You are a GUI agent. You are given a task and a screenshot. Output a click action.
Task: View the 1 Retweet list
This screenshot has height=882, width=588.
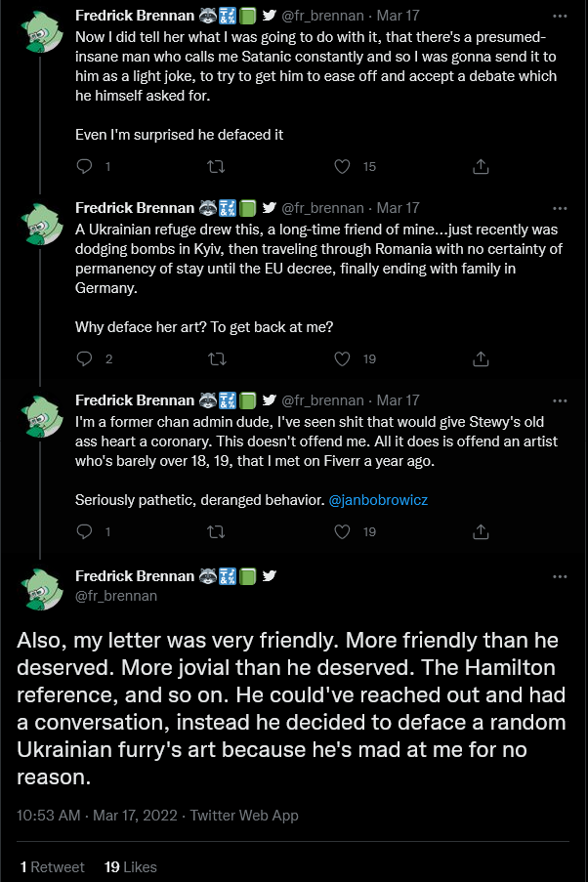click(x=52, y=866)
